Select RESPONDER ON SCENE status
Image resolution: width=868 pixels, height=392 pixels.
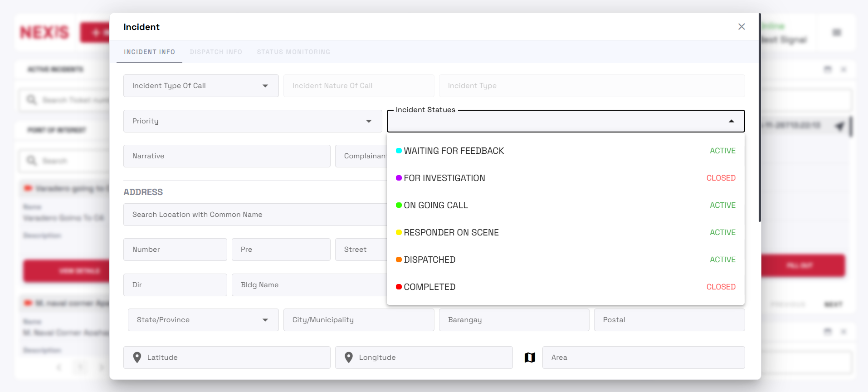(x=451, y=233)
